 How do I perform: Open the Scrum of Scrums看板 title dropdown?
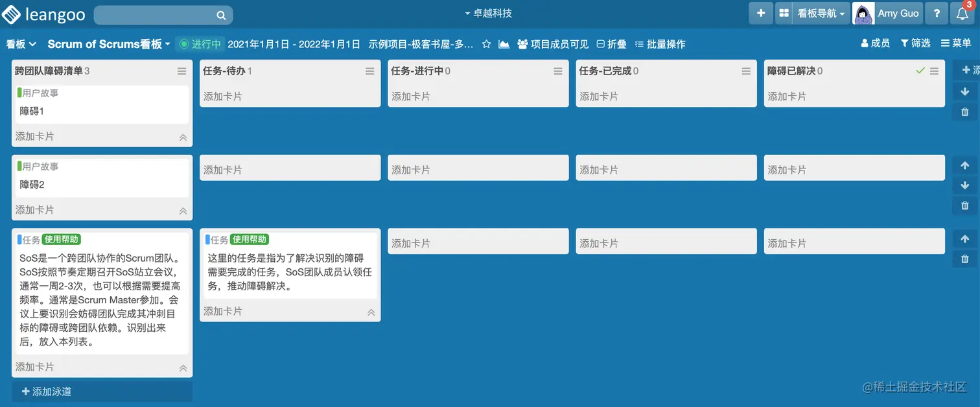click(x=109, y=44)
